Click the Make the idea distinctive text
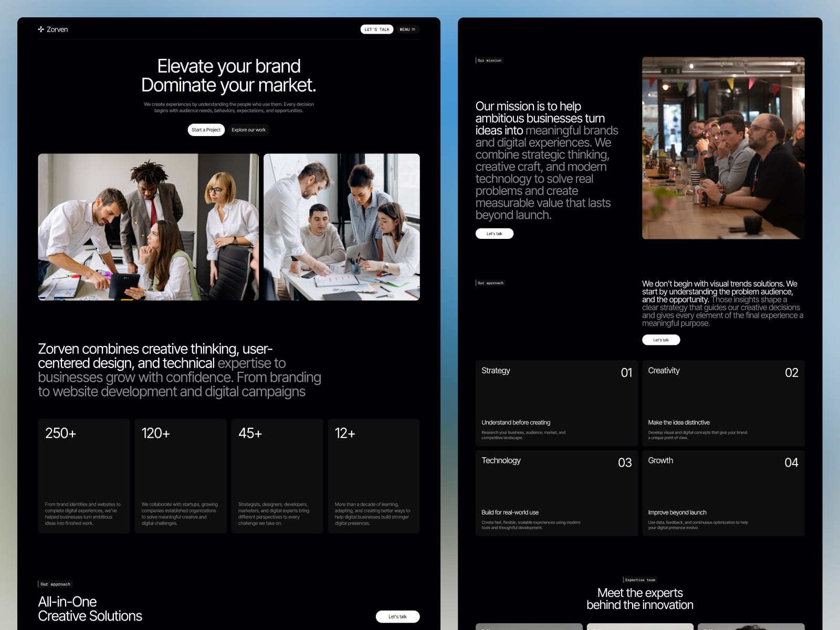840x630 pixels. tap(679, 422)
